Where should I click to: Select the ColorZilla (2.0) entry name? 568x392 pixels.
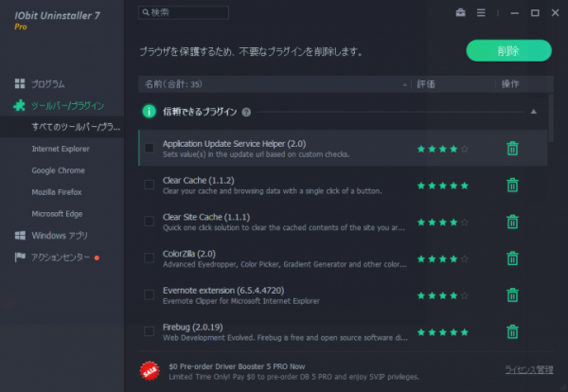(189, 254)
